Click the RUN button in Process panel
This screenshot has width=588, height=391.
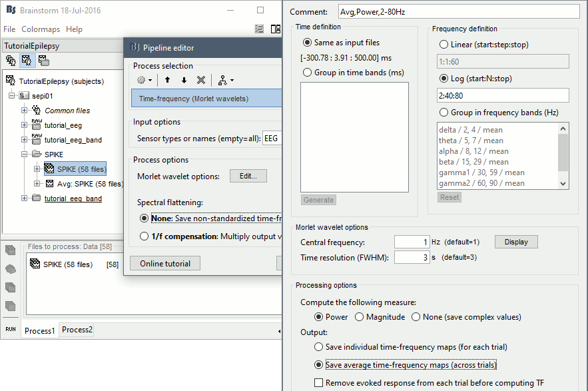point(11,329)
